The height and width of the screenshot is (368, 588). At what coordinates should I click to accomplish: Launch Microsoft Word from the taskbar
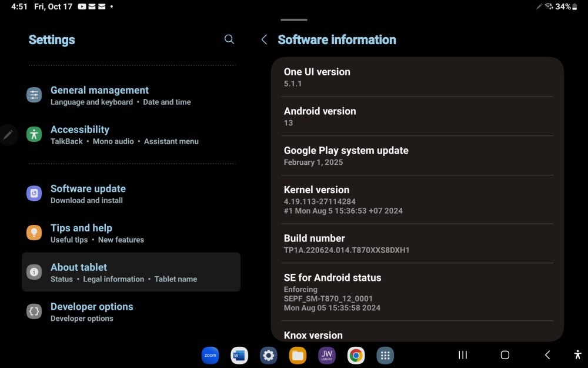239,355
